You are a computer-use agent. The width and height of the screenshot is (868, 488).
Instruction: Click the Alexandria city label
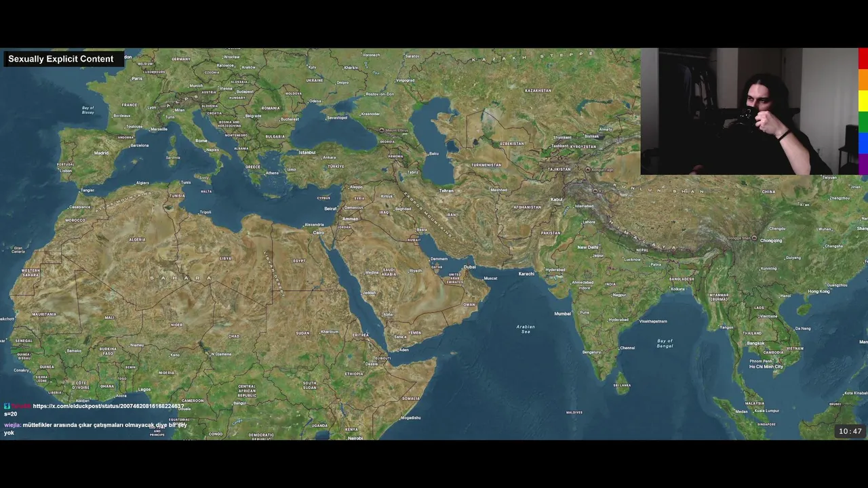314,225
